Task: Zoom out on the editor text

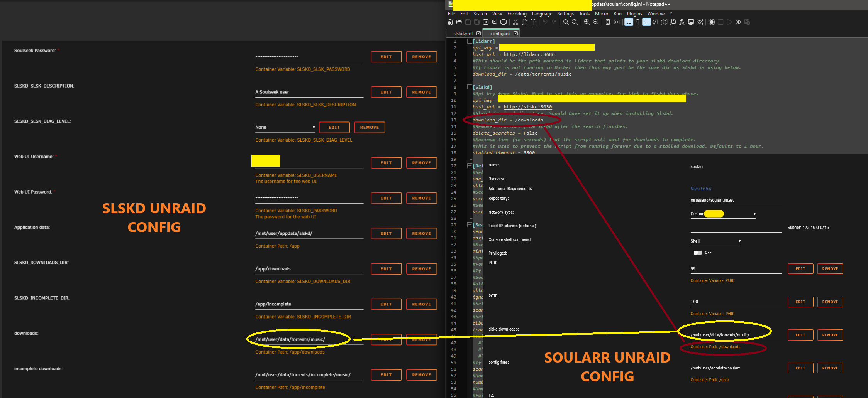Action: (596, 22)
